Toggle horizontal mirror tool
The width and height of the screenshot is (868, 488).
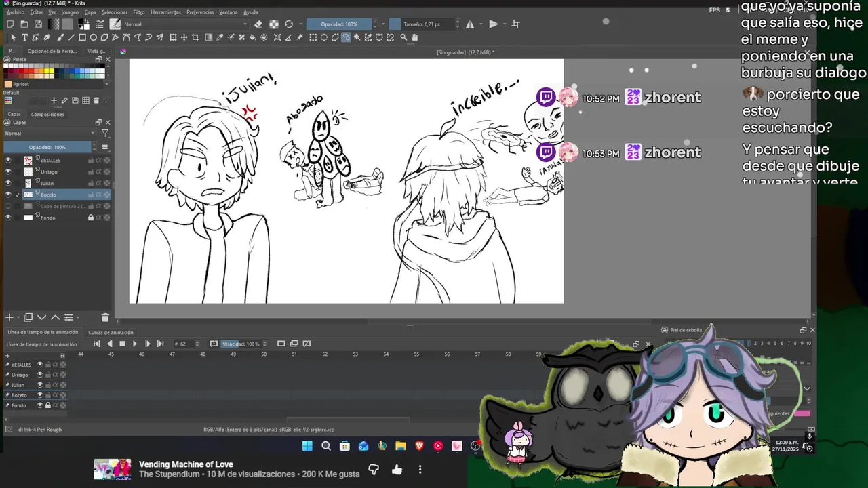[470, 24]
